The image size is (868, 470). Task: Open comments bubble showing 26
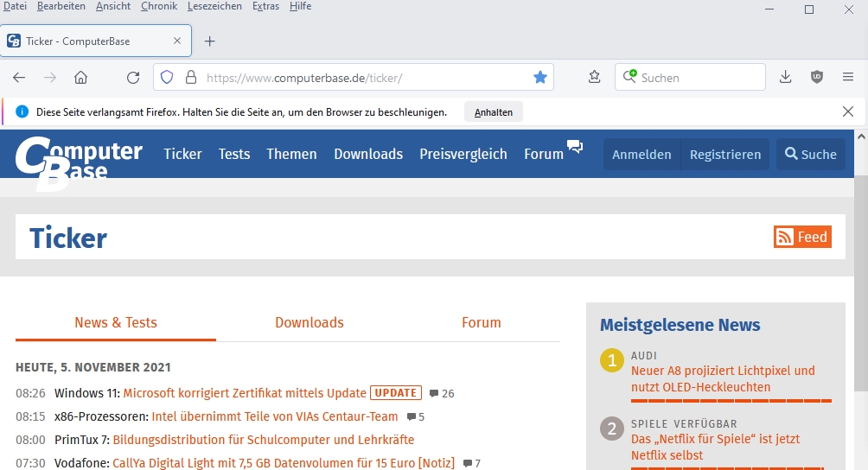tap(442, 394)
